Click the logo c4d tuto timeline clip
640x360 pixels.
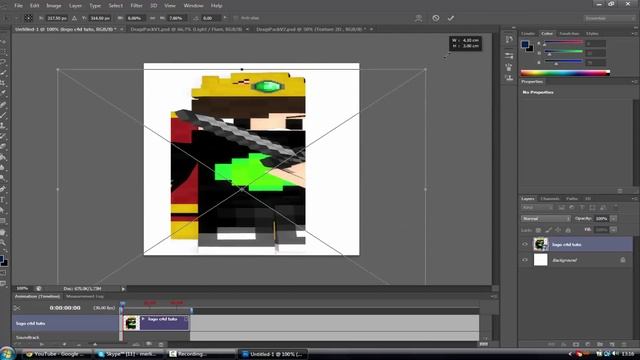point(156,323)
